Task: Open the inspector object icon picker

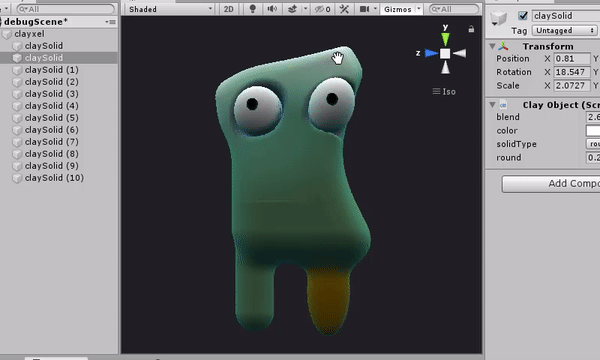Action: click(499, 18)
